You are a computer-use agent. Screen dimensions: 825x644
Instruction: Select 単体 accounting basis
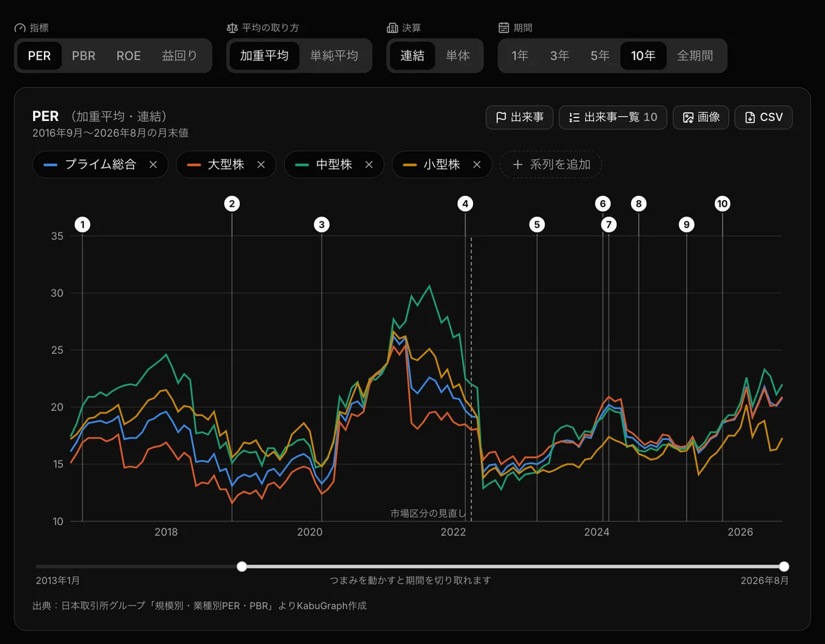coord(458,56)
